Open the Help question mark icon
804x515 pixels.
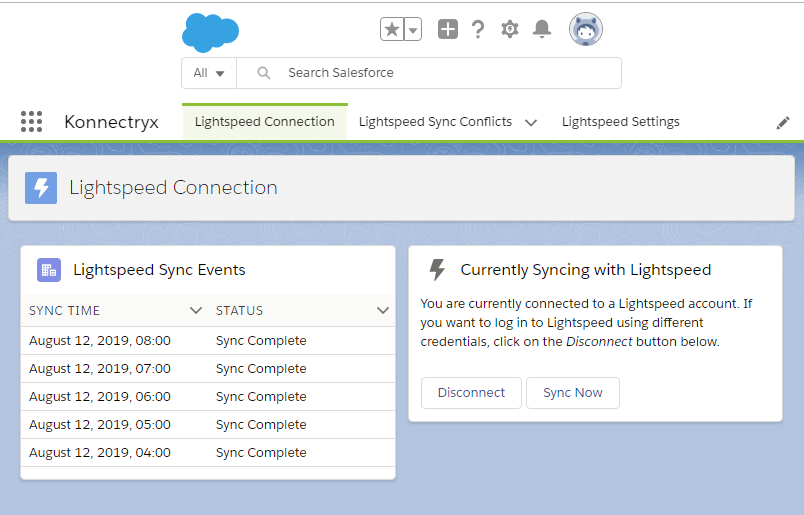click(478, 30)
